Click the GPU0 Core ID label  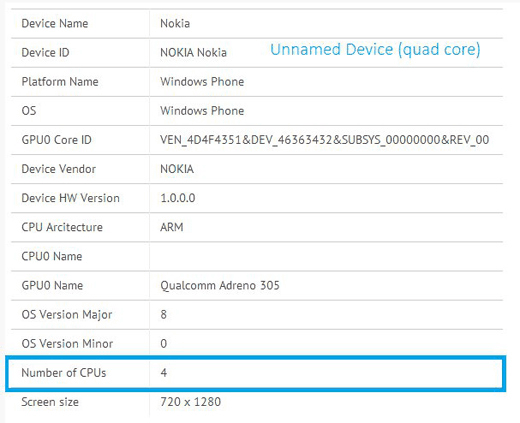[56, 140]
